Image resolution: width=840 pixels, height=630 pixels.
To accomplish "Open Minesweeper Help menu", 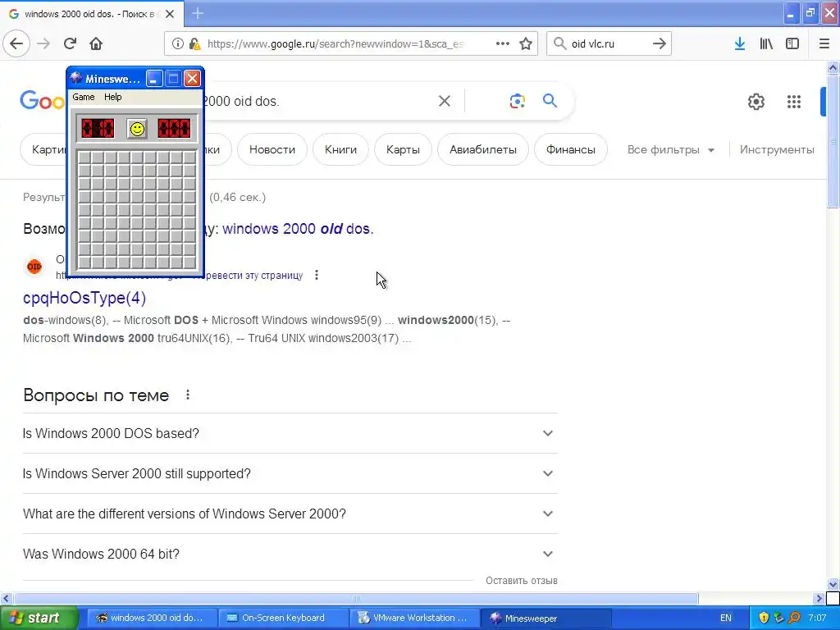I will 113,97.
